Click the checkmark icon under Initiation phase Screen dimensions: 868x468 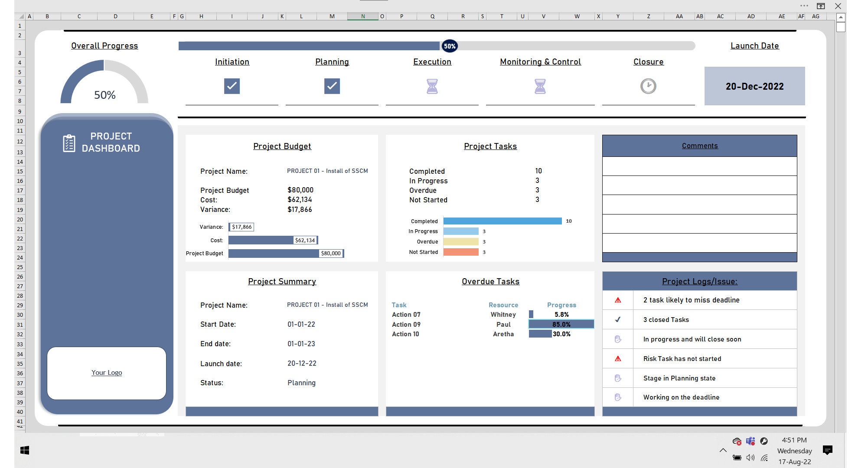[232, 86]
